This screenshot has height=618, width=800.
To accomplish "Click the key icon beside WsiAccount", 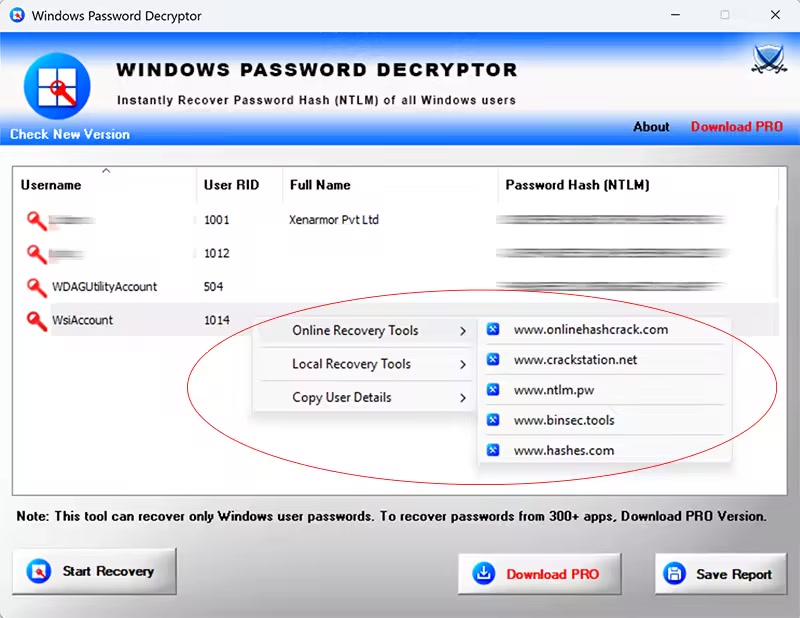I will click(37, 320).
